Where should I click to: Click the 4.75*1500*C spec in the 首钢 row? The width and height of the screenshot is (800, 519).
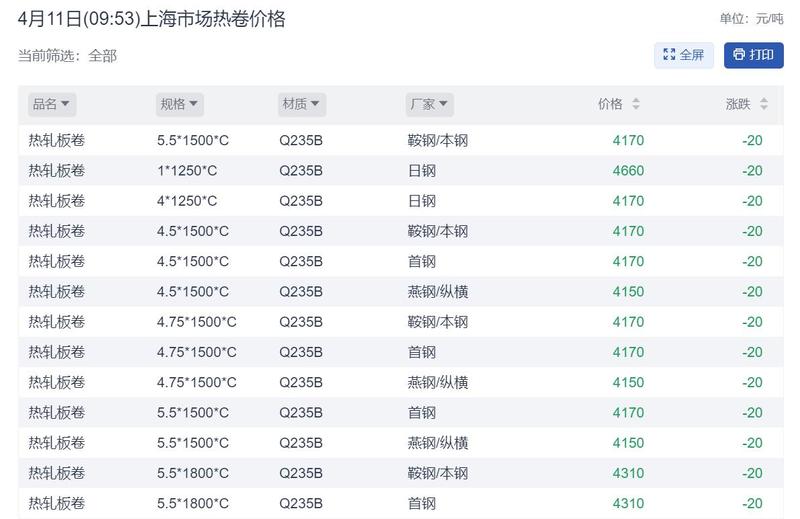(x=196, y=352)
